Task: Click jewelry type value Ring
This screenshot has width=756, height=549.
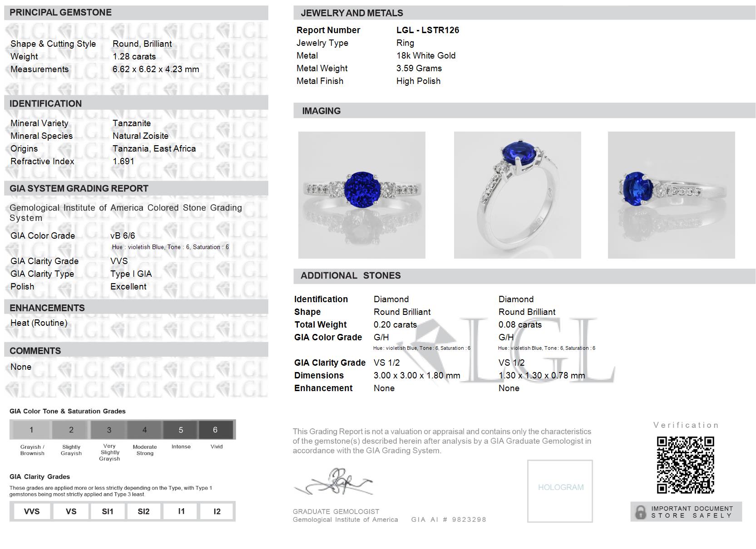Action: [405, 43]
